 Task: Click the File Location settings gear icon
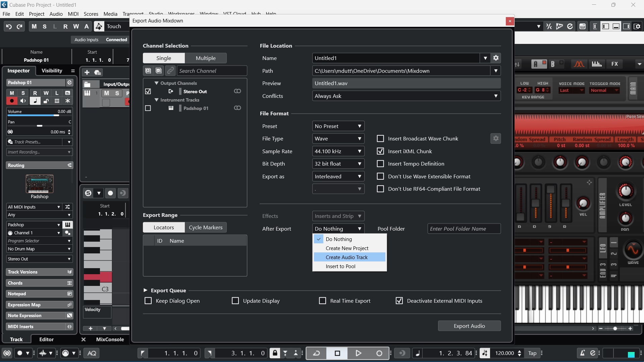496,58
